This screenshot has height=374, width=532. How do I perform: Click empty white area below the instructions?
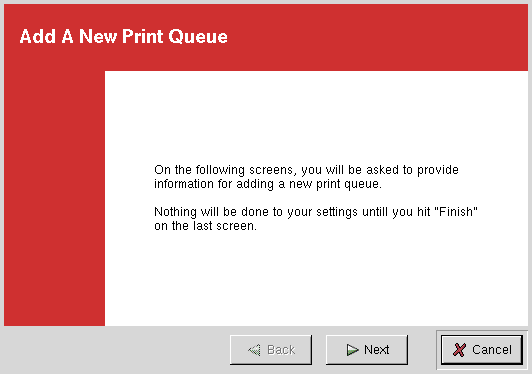(x=316, y=280)
